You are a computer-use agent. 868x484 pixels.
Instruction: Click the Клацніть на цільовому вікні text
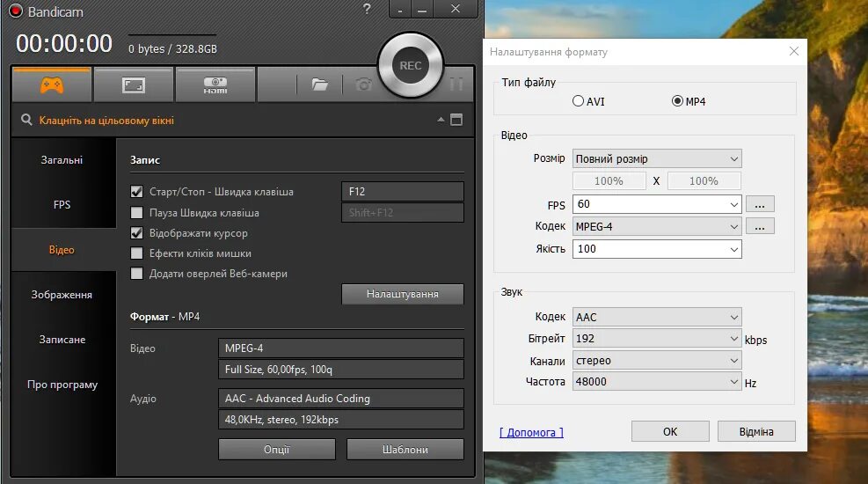click(x=106, y=121)
